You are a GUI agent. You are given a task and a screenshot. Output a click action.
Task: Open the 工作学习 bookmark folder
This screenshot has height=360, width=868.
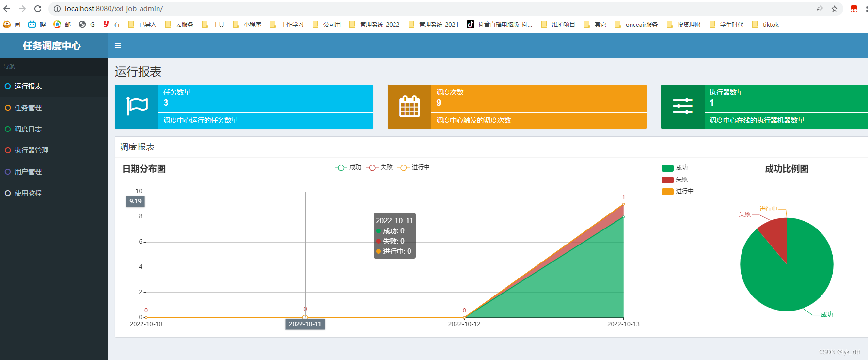[x=287, y=24]
